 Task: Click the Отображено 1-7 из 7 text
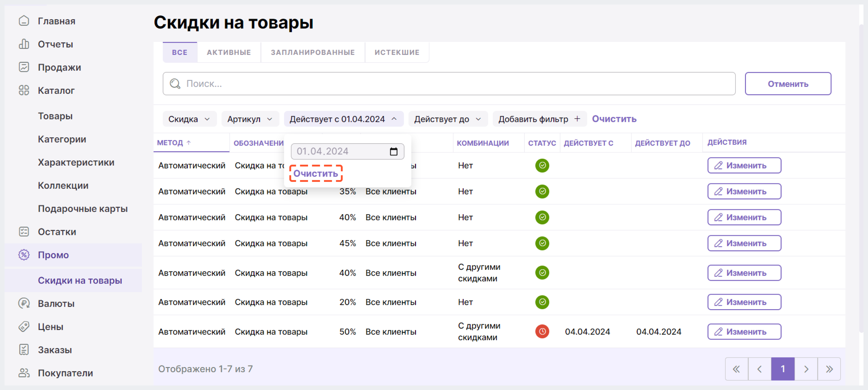pyautogui.click(x=206, y=369)
